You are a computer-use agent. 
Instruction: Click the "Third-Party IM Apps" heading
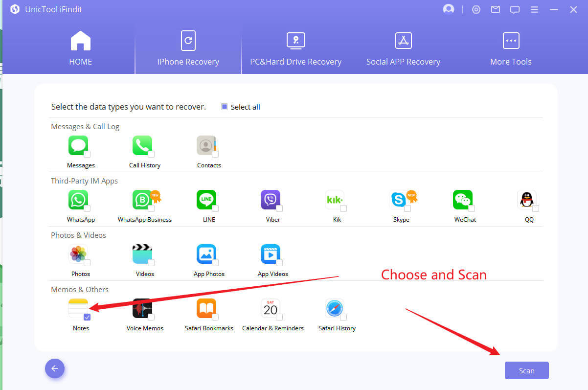pyautogui.click(x=84, y=181)
